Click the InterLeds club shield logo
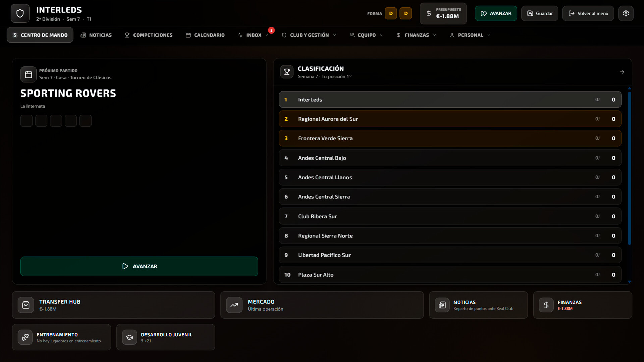This screenshot has height=362, width=644. click(20, 13)
